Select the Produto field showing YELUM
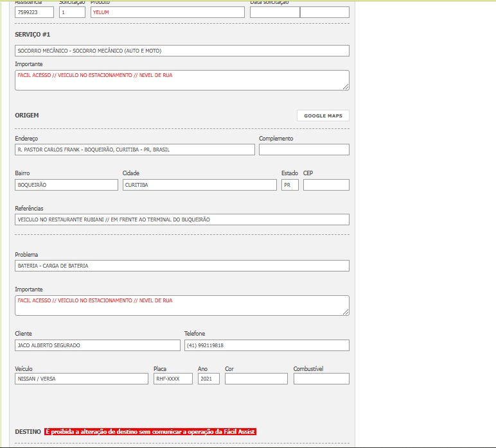This screenshot has width=496, height=448. point(167,12)
